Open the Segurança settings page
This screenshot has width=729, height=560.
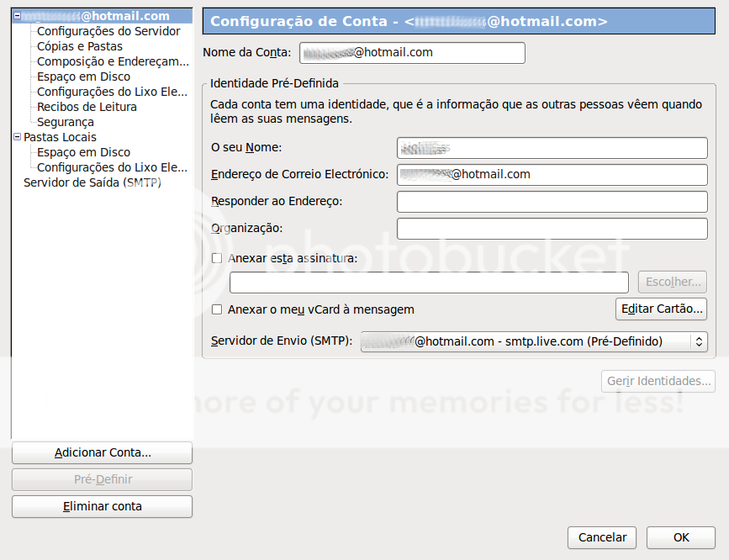click(x=65, y=121)
